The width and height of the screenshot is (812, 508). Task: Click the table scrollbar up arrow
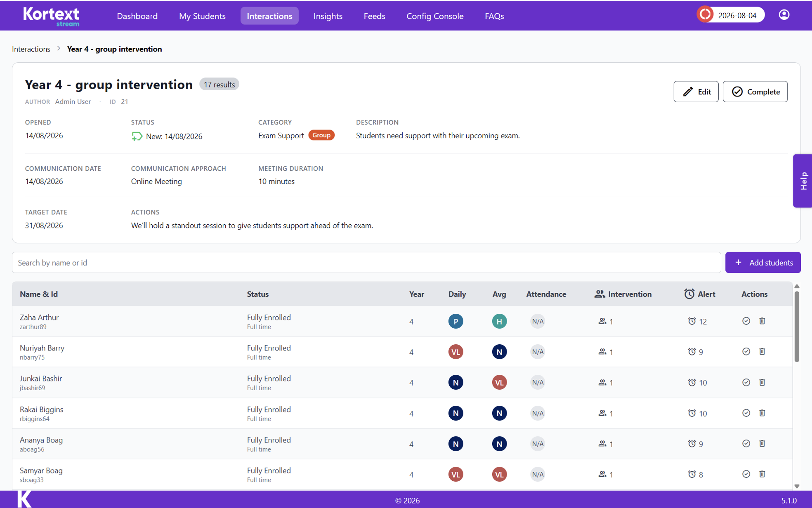[797, 286]
